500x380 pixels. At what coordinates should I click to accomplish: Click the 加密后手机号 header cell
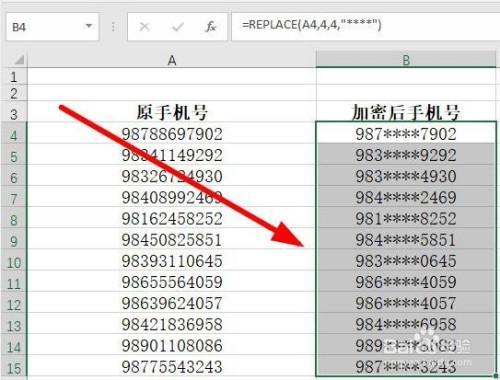(406, 112)
